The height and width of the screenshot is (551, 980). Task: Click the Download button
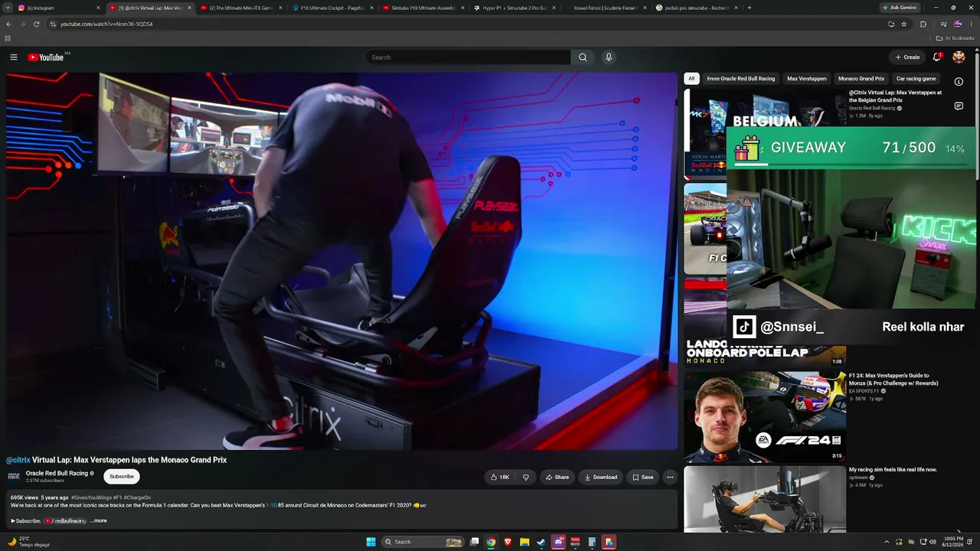601,478
